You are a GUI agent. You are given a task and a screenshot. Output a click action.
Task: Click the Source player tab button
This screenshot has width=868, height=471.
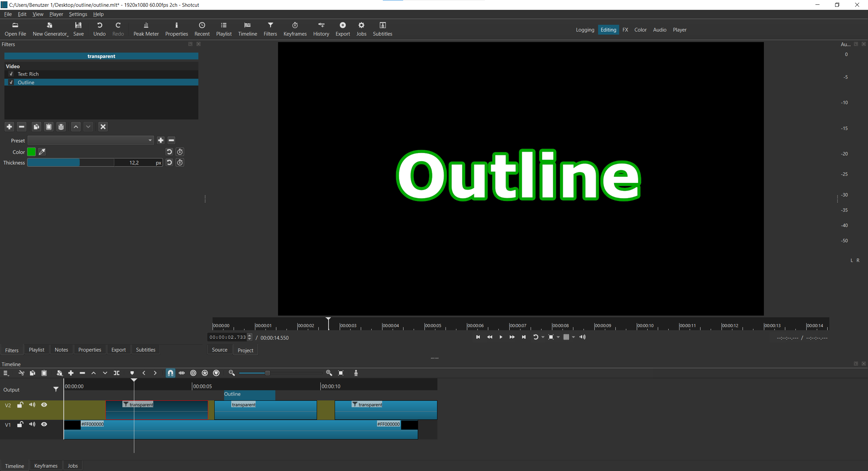[219, 350]
